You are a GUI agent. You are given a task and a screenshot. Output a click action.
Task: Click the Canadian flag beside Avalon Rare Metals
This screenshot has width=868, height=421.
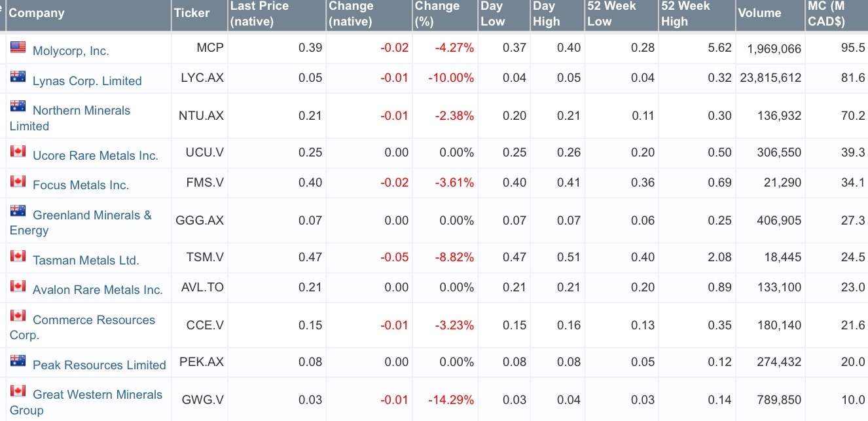(x=18, y=286)
